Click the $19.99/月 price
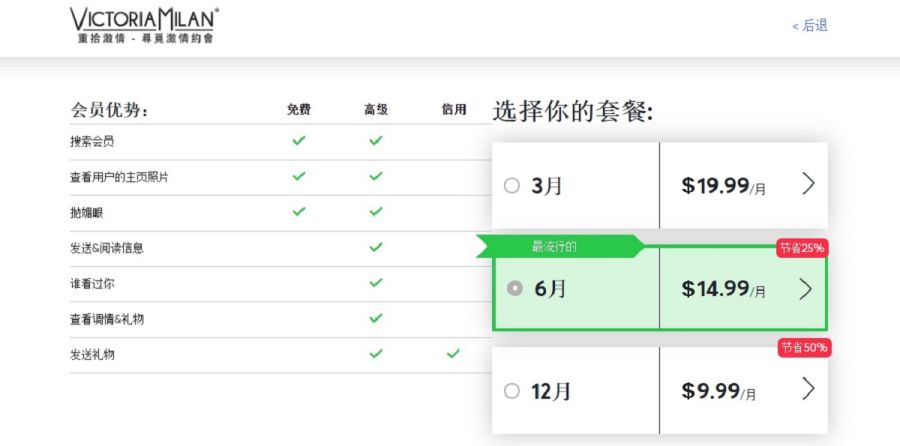This screenshot has height=446, width=900. pos(723,185)
